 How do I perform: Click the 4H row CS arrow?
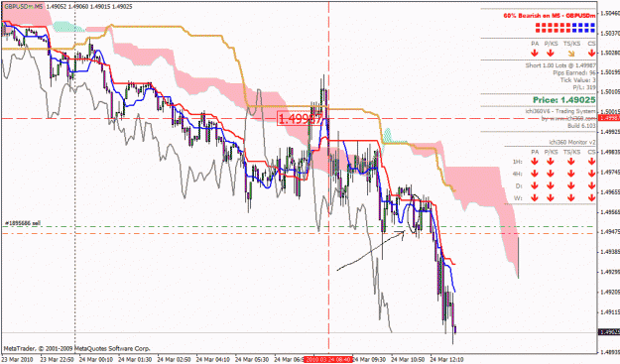pyautogui.click(x=591, y=174)
